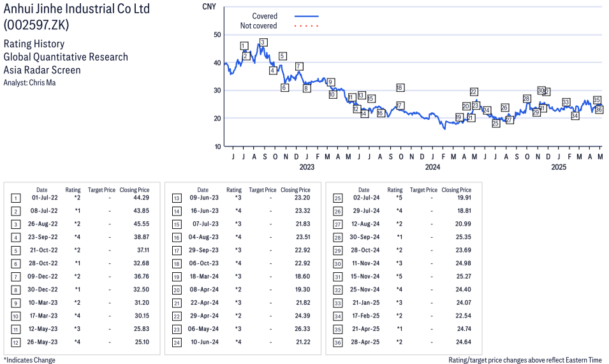Click the row number box beside 09-Jun-23
The image size is (609, 364).
click(x=177, y=198)
